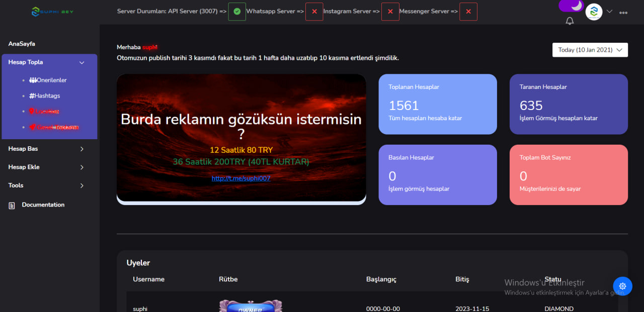Expand the Tools menu arrow
This screenshot has height=312, width=644.
point(82,186)
